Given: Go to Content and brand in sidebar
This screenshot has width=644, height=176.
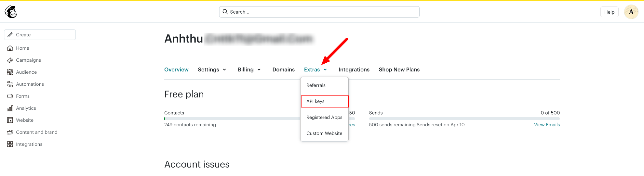Looking at the screenshot, I should point(37,132).
